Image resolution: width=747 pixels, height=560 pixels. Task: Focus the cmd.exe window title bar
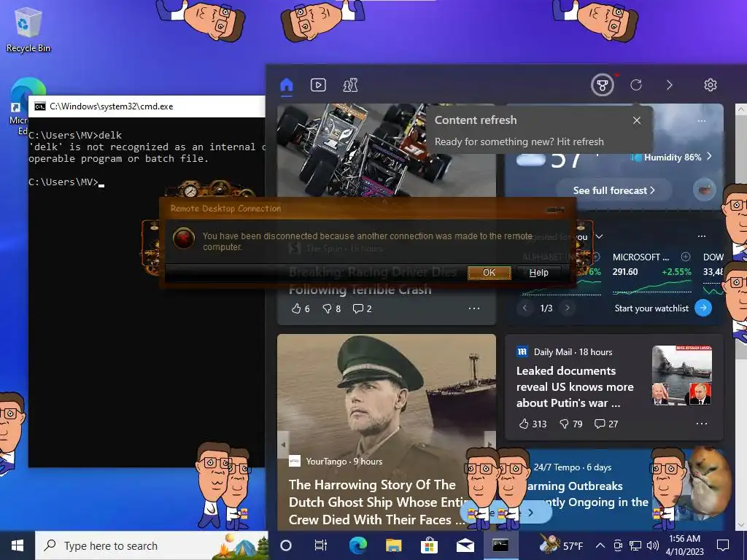(147, 106)
